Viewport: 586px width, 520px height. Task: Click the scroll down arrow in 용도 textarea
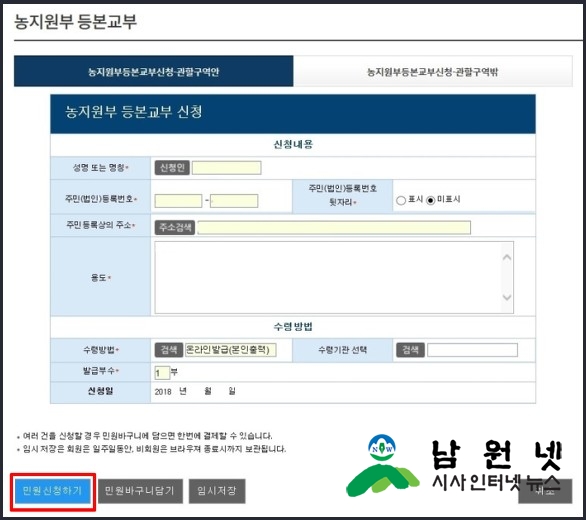(x=507, y=297)
